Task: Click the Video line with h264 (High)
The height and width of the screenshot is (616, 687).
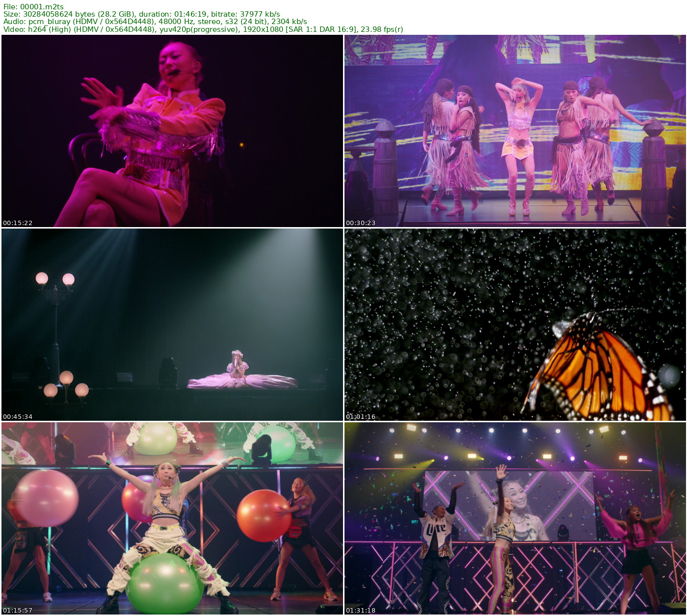Action: coord(203,29)
